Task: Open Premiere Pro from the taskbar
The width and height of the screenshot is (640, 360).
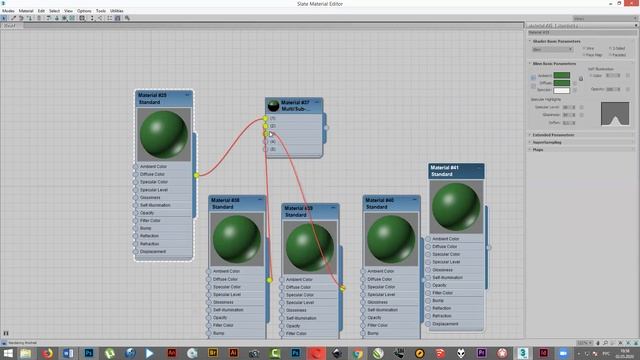Action: click(482, 353)
